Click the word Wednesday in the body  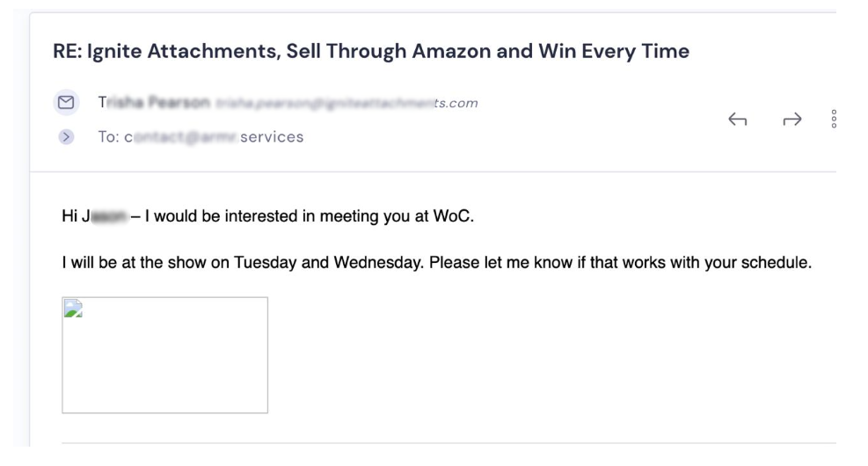(x=378, y=262)
